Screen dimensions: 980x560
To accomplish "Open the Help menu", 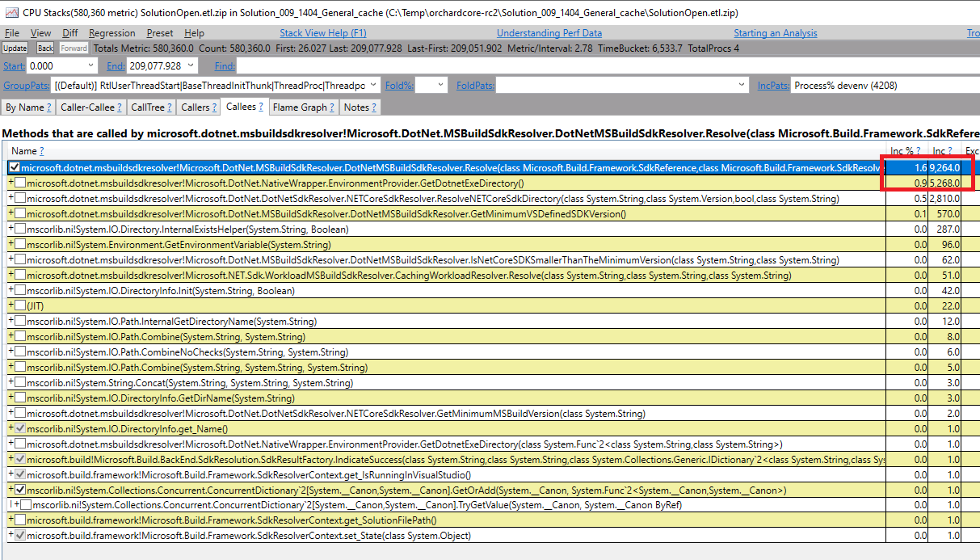I will click(x=194, y=33).
